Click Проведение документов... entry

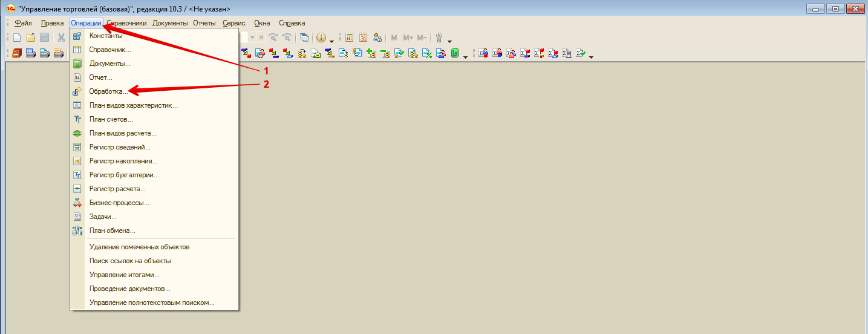pos(129,289)
